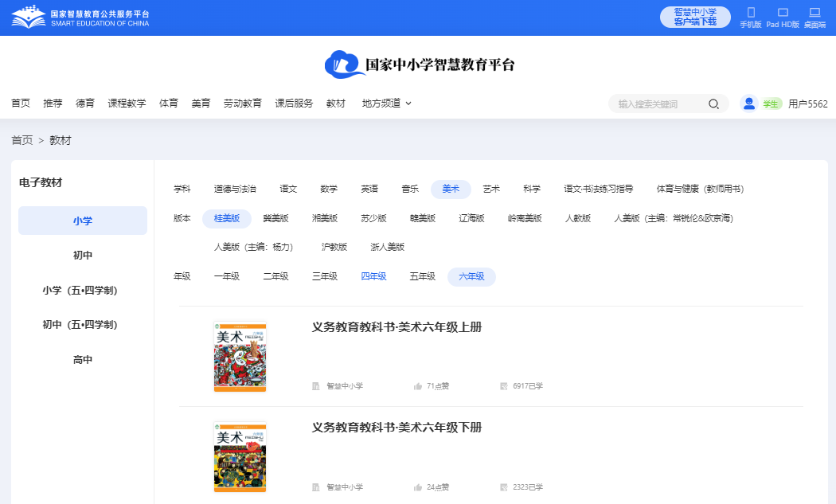The image size is (836, 504).
Task: Select 高中 in the sidebar
Action: pyautogui.click(x=83, y=359)
